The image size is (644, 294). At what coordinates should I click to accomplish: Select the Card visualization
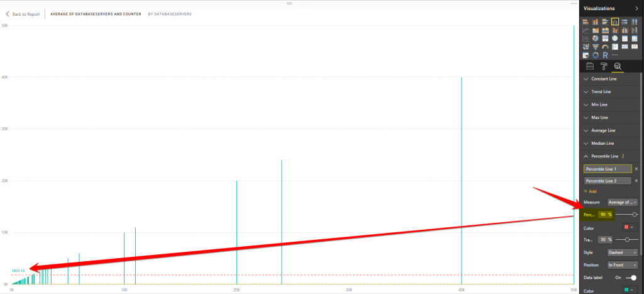pos(625,47)
